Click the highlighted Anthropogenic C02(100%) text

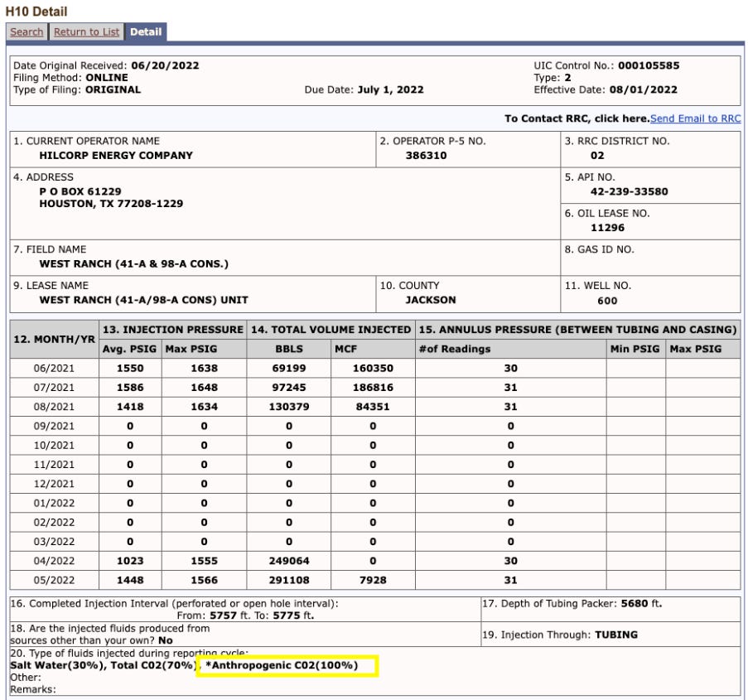[x=284, y=665]
